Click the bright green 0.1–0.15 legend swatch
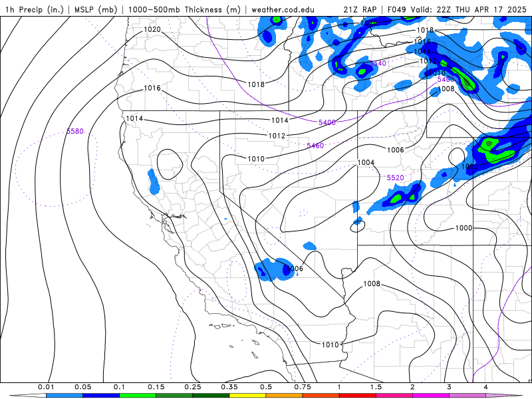The image size is (532, 399). pyautogui.click(x=138, y=396)
